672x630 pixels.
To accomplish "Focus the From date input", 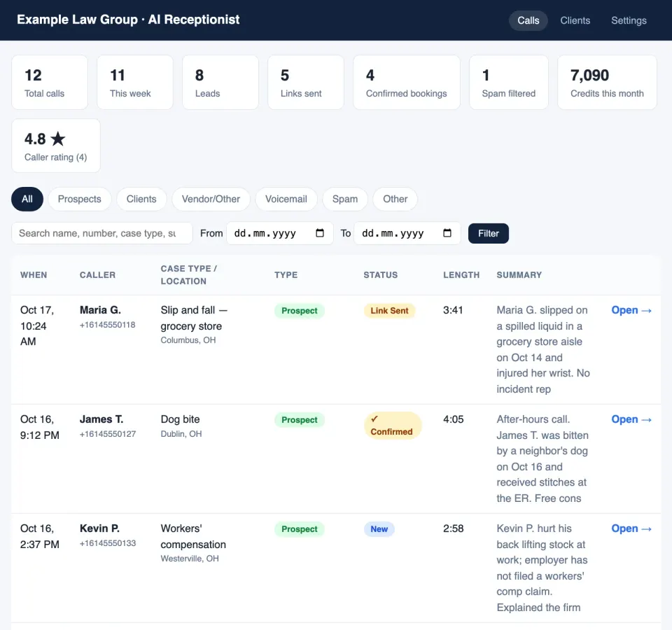I will (x=279, y=233).
